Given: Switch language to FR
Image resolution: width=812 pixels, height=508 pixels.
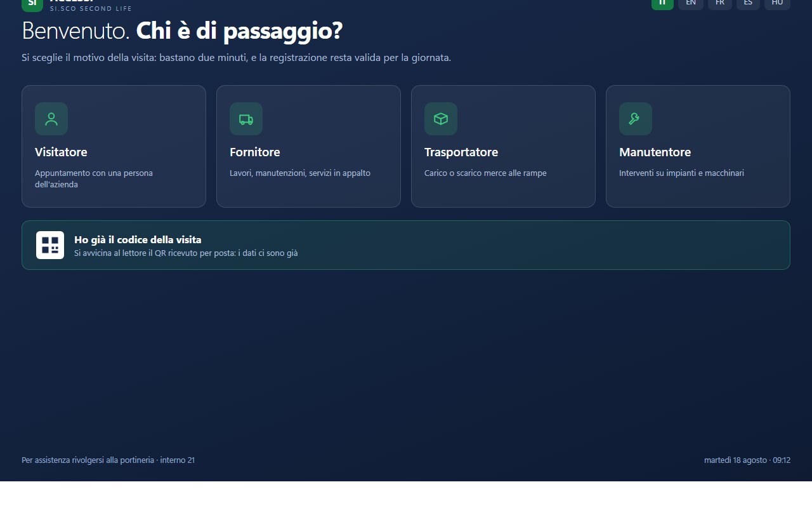Looking at the screenshot, I should coord(720,3).
